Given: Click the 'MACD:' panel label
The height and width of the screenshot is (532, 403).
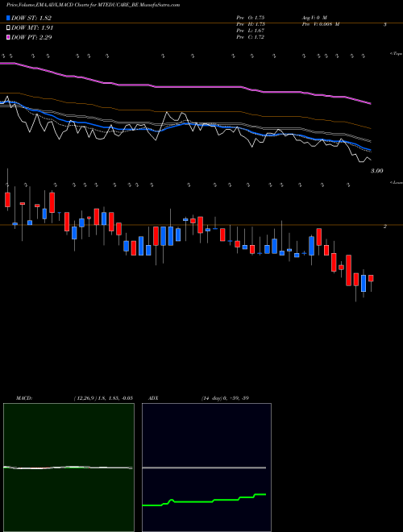Looking at the screenshot, I should 24,398.
